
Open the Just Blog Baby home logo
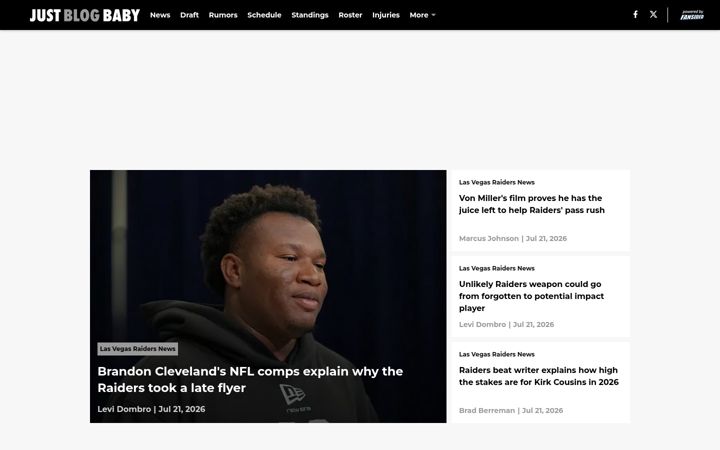tap(85, 15)
